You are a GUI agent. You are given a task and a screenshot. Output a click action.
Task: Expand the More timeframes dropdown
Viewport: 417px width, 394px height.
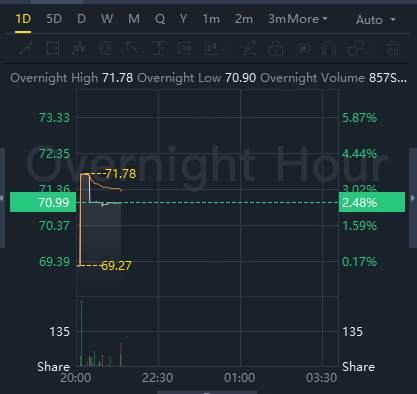307,19
